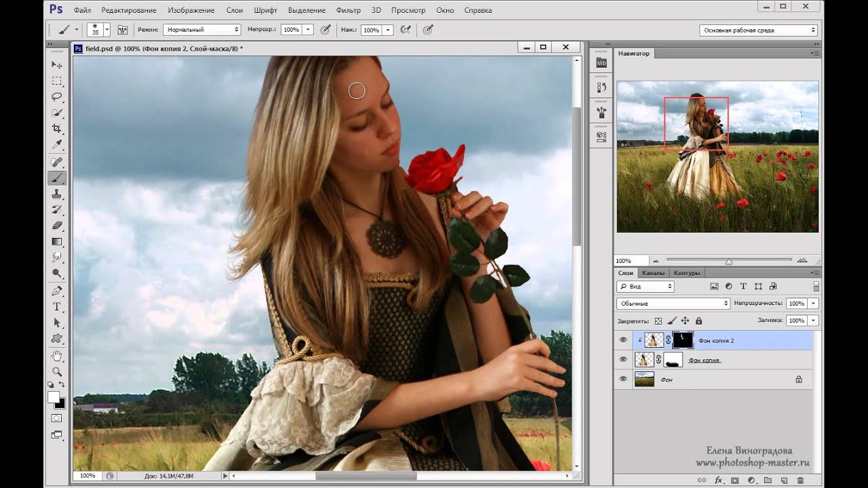Viewport: 868px width, 488px height.
Task: Click the white foreground color swatch
Action: point(53,398)
